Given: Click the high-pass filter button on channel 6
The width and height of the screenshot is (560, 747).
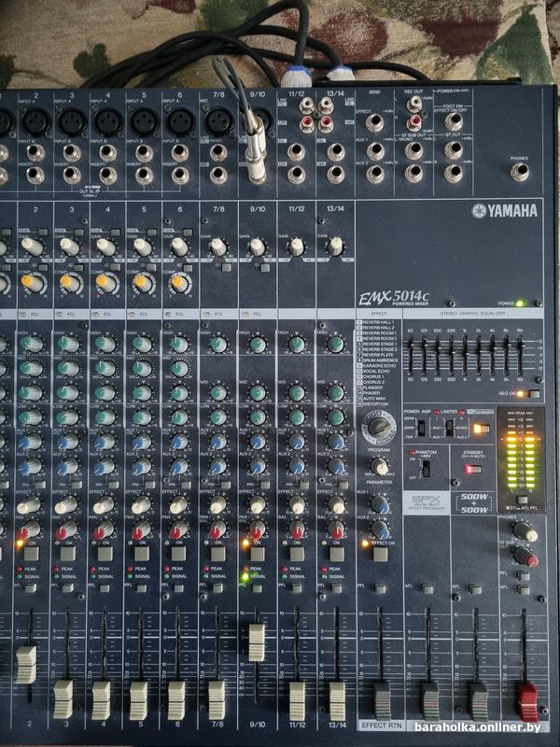Looking at the screenshot, I should pyautogui.click(x=188, y=268).
